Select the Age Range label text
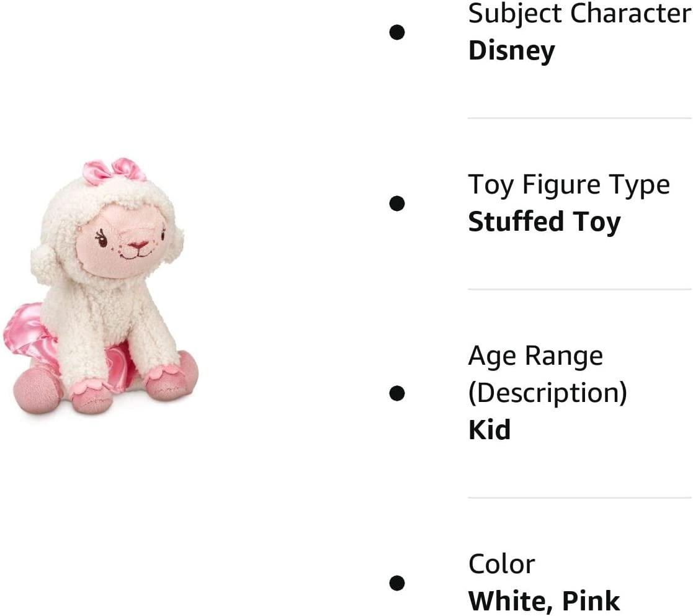 535,356
